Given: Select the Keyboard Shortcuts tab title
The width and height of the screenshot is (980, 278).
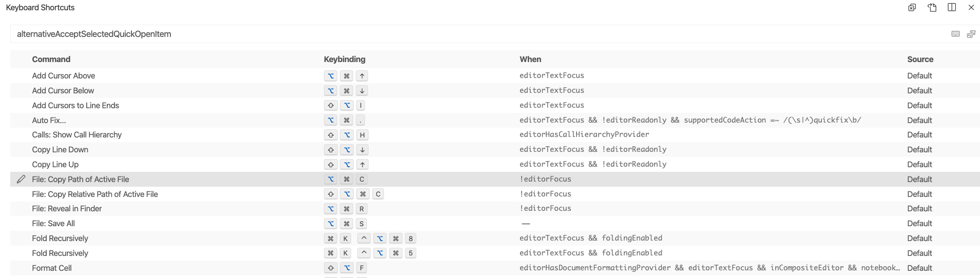Looking at the screenshot, I should tap(40, 7).
